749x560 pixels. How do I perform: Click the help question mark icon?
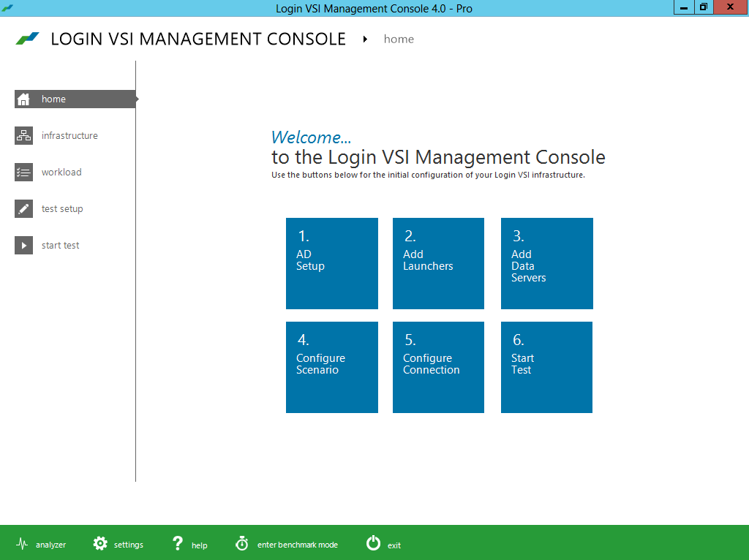(177, 544)
